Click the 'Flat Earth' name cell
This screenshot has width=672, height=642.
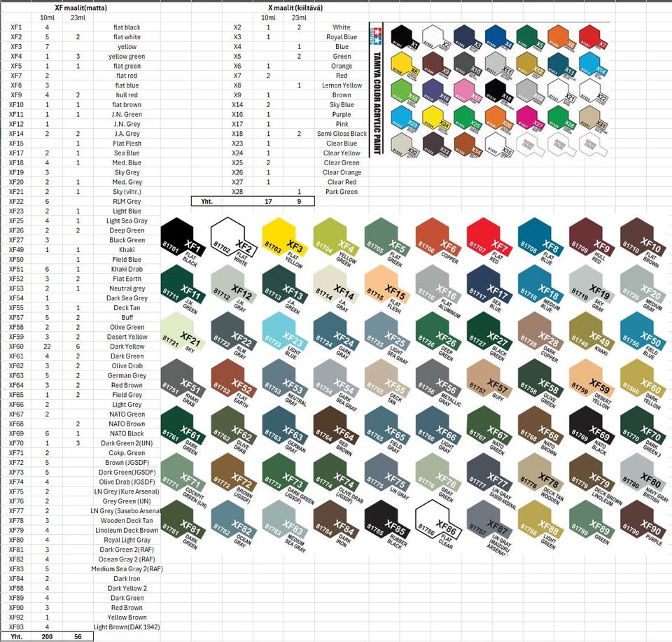127,279
